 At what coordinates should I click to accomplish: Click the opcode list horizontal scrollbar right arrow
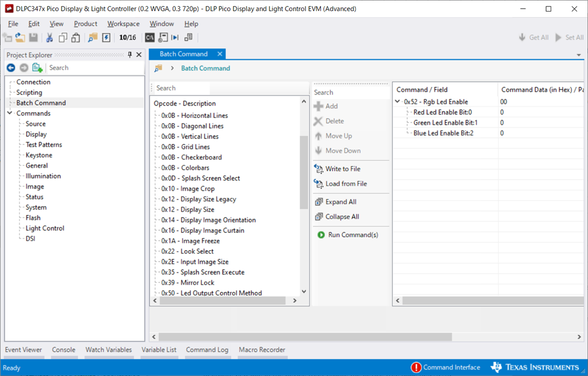point(295,301)
